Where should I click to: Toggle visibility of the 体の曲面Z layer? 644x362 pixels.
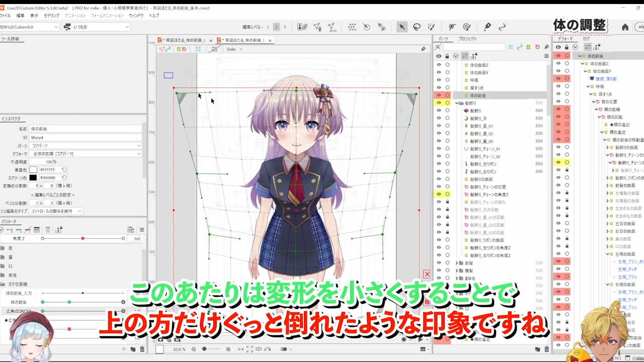[439, 65]
